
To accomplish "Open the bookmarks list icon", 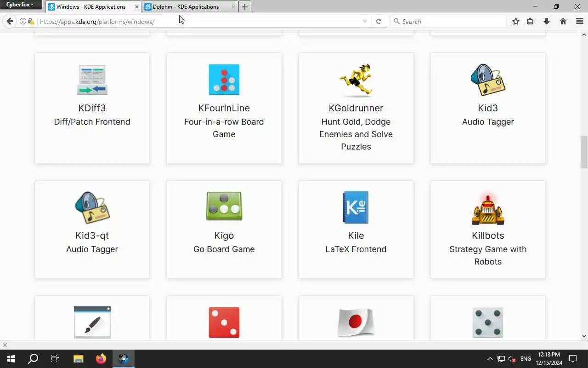I will tap(530, 21).
